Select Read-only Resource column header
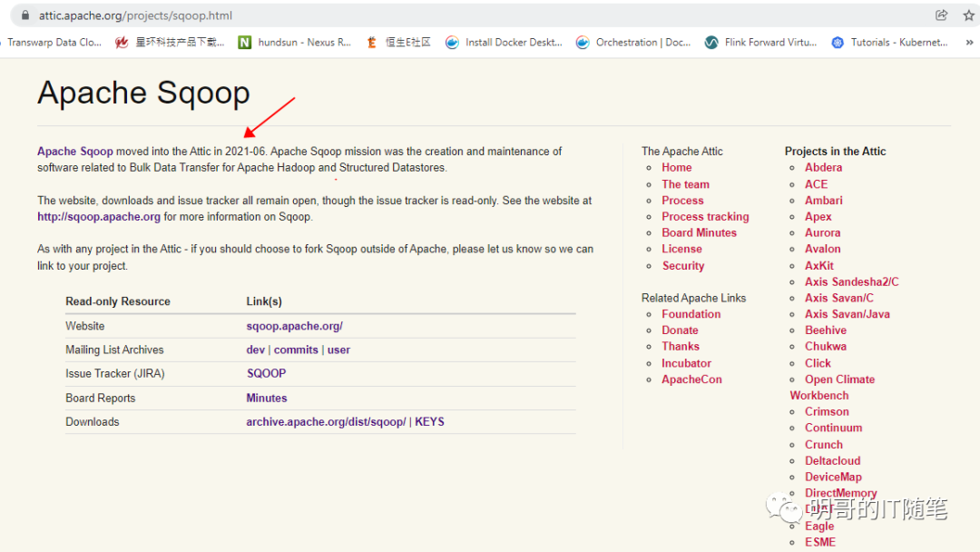The height and width of the screenshot is (552, 980). [118, 301]
